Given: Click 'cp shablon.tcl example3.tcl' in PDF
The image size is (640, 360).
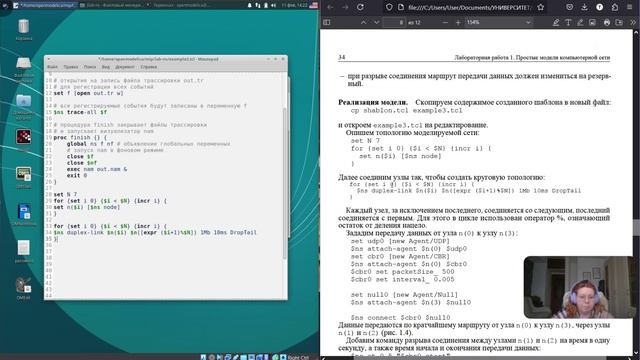Looking at the screenshot, I should point(407,110).
